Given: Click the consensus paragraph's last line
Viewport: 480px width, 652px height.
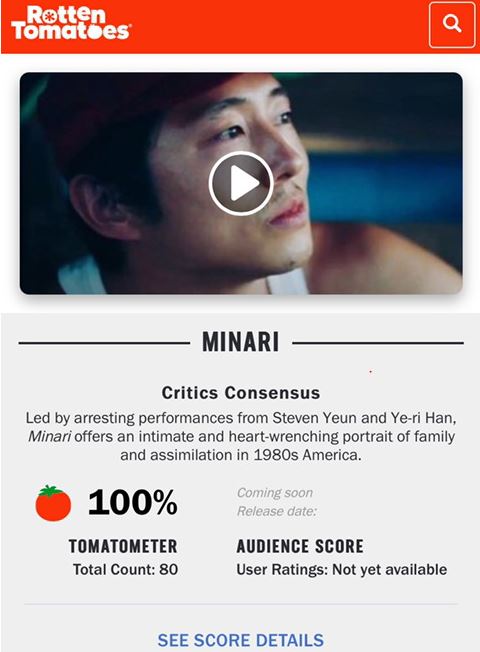Looking at the screenshot, I should [241, 455].
